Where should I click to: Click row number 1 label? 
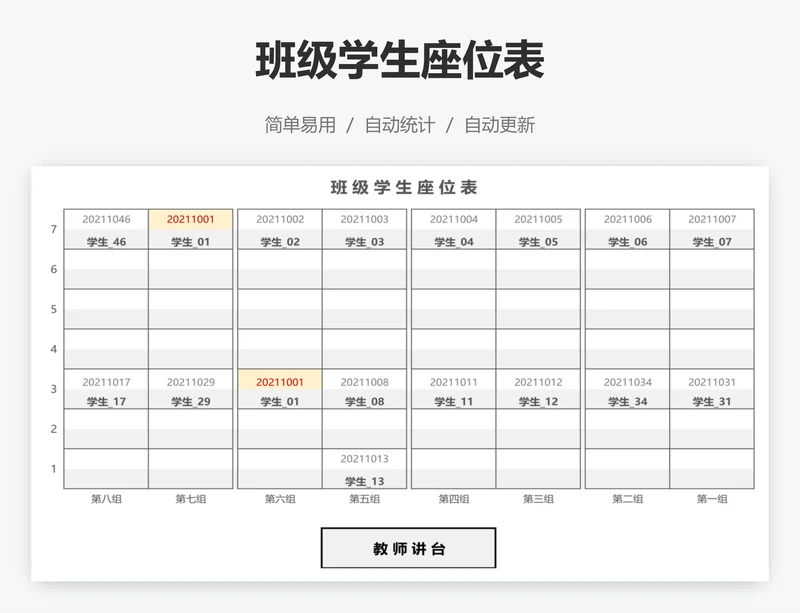point(54,469)
